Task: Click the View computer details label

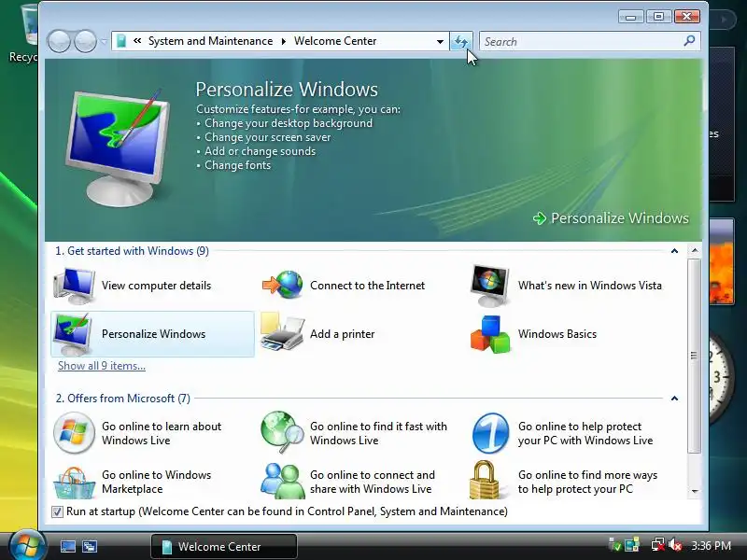Action: click(156, 286)
